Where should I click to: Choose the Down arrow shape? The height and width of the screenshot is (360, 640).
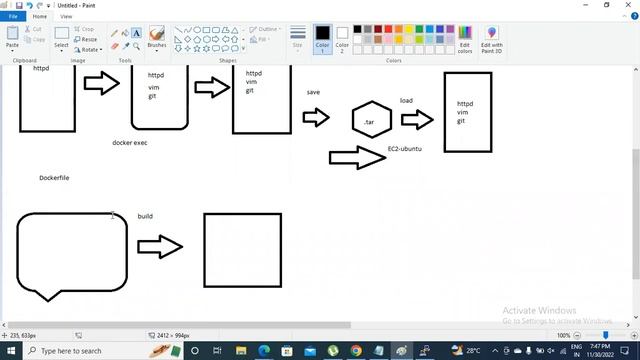tap(178, 49)
